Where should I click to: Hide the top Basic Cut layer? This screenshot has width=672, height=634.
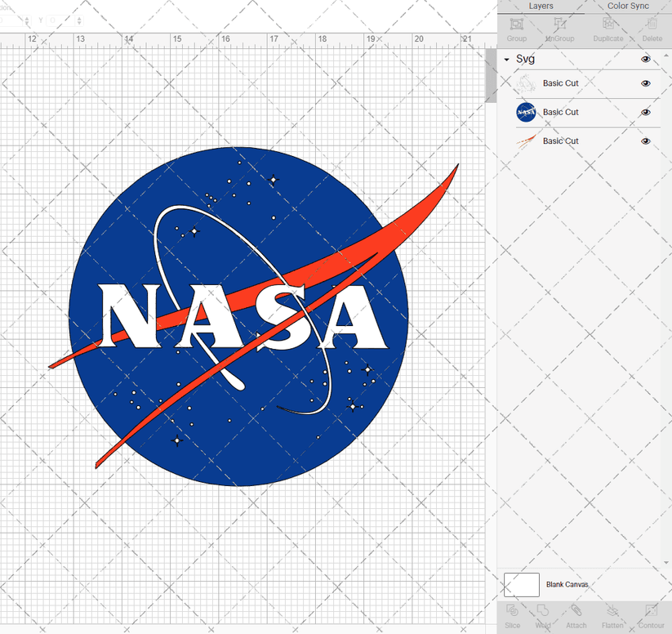coord(645,83)
